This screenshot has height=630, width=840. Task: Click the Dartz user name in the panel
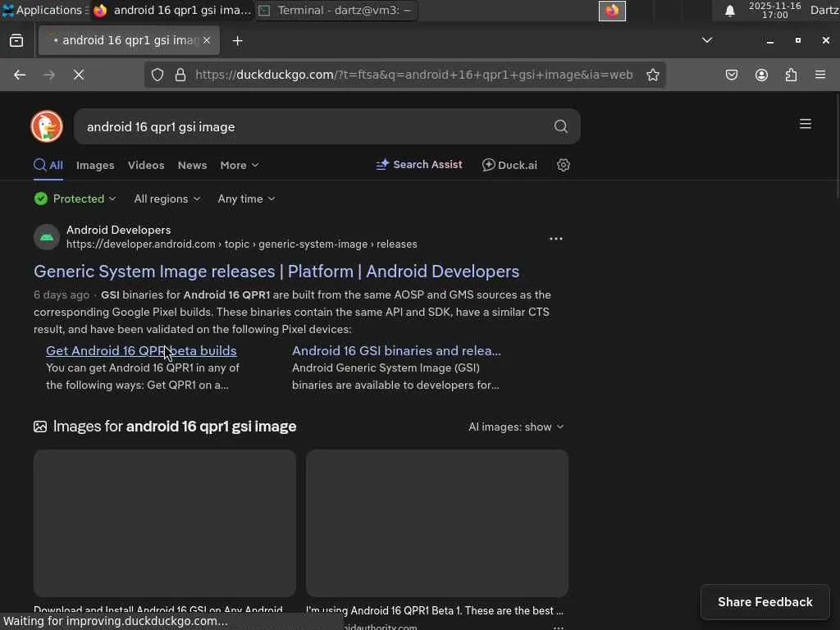[x=824, y=10]
